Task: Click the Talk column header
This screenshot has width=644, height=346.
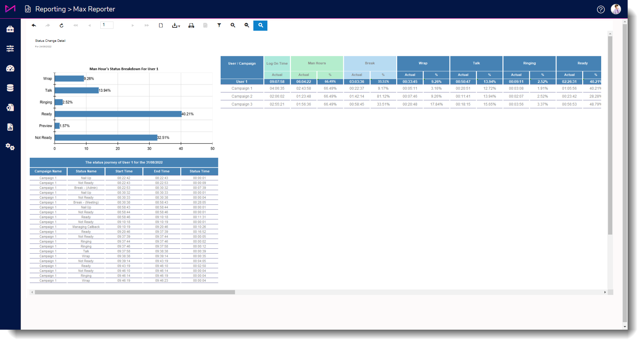Action: 476,63
